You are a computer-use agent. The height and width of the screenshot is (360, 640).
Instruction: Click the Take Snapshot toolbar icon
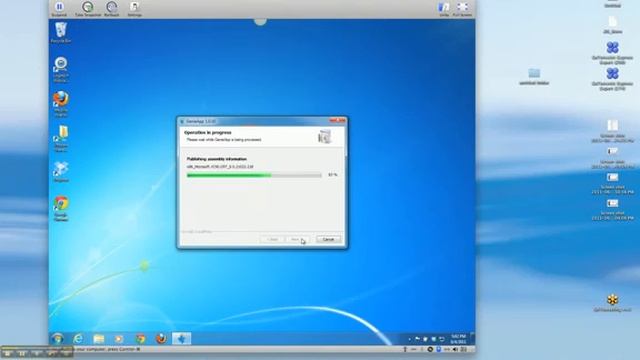tap(87, 8)
